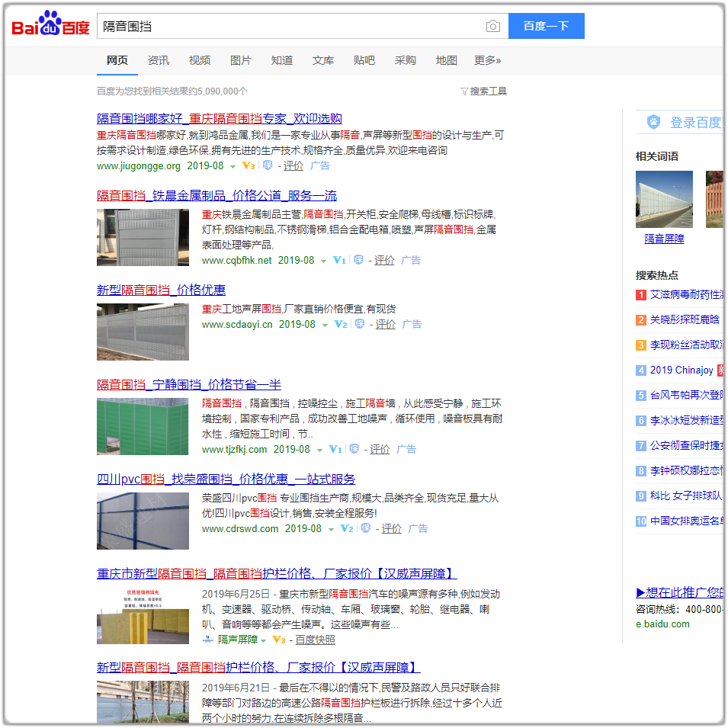Expand the 更多» menu in navigation

pyautogui.click(x=487, y=60)
